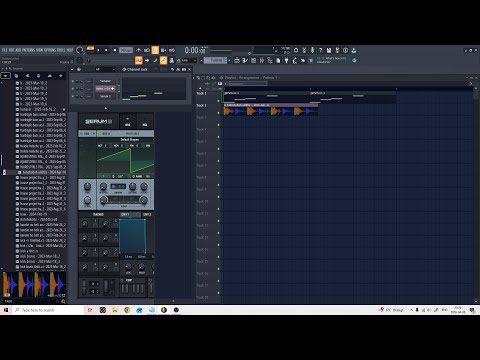Select the highlighted second channel button
Viewport: 480px width, 360px height.
[105, 89]
